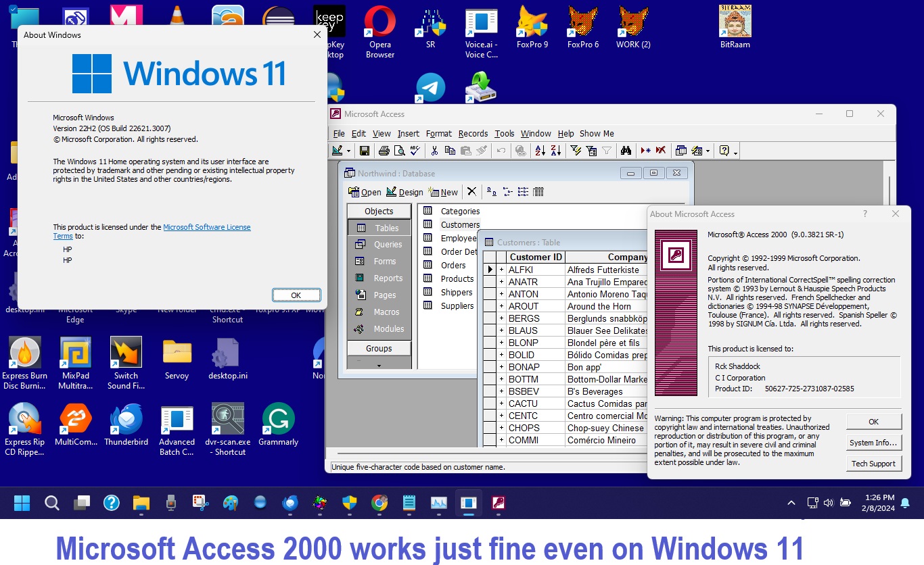Open the Records menu
This screenshot has height=565, width=924.
point(473,134)
